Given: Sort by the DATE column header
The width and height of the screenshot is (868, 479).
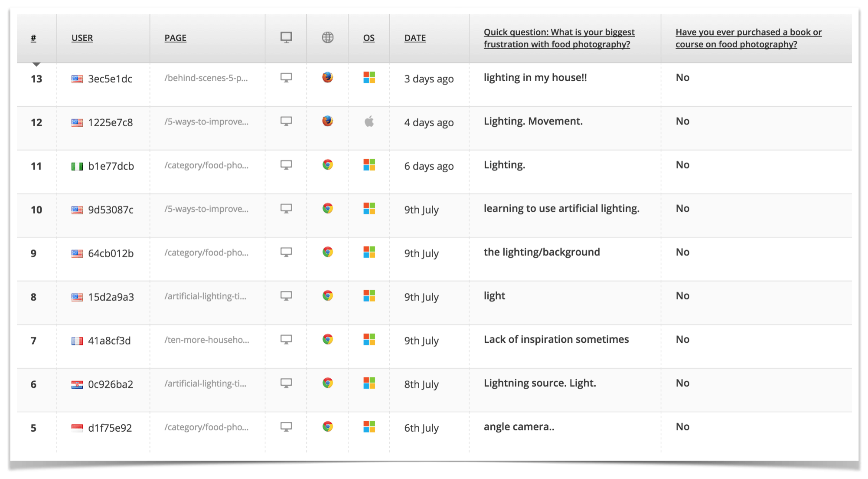Looking at the screenshot, I should coord(415,38).
